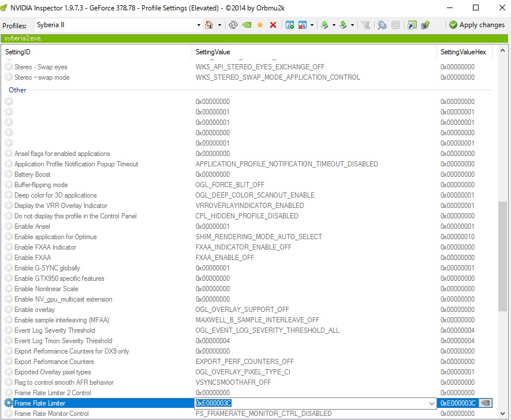Click the gear icon beside Enable FXAA
511x420 pixels.
click(x=9, y=258)
